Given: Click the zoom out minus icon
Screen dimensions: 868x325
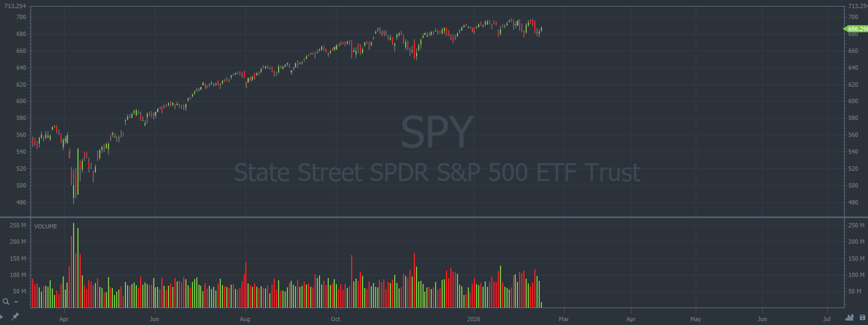Looking at the screenshot, I should point(16,302).
